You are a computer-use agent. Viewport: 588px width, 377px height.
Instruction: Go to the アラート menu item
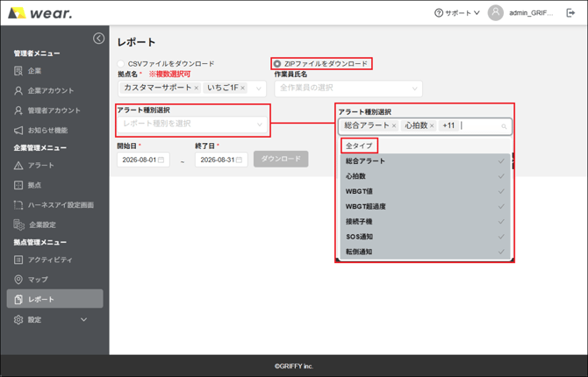54,165
